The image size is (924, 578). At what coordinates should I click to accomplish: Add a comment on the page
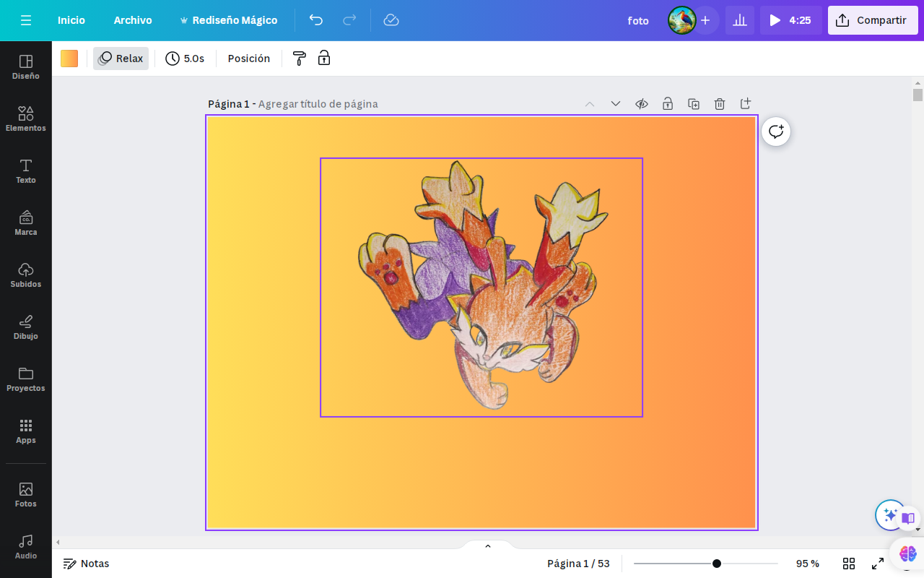click(776, 131)
